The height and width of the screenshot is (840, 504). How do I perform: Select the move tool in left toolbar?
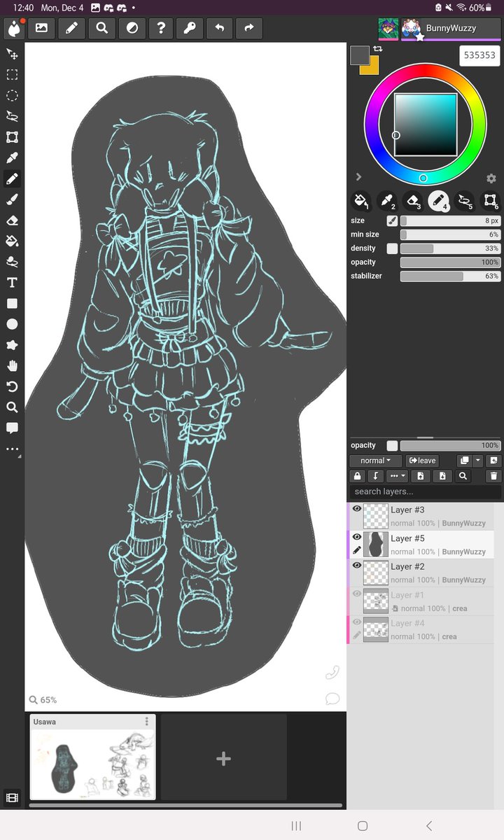[x=12, y=54]
